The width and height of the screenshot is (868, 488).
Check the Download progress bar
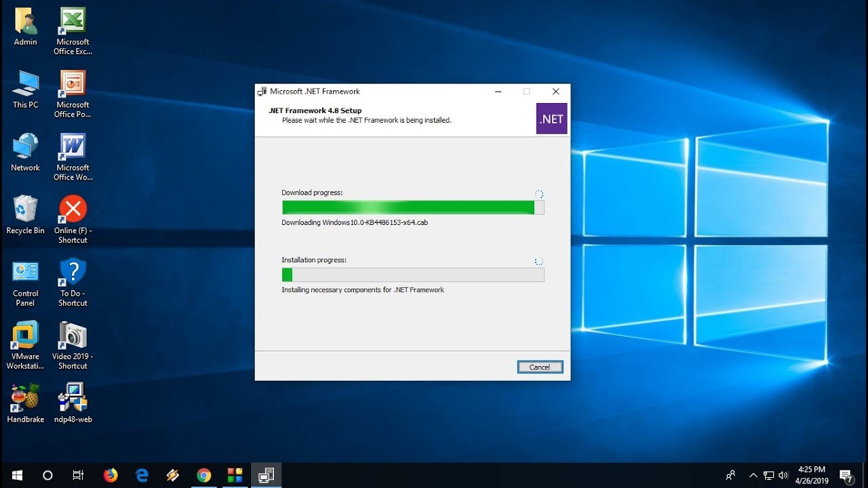tap(412, 207)
